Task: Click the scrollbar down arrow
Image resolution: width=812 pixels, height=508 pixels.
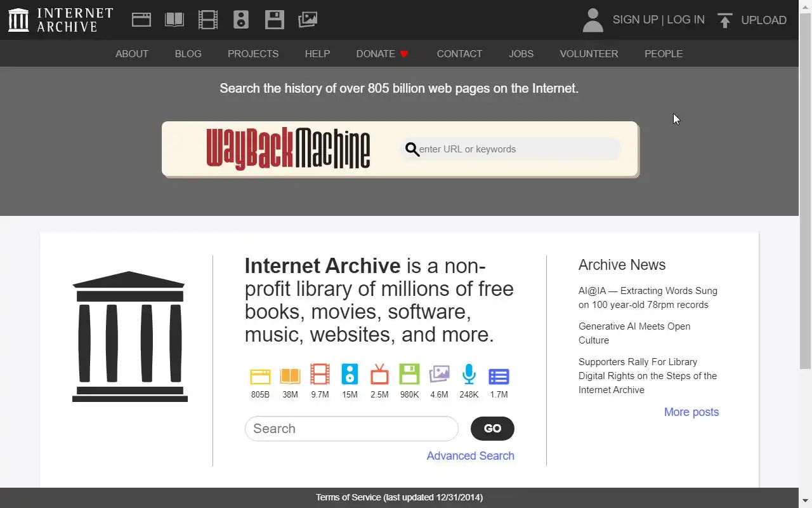Action: pyautogui.click(x=805, y=502)
